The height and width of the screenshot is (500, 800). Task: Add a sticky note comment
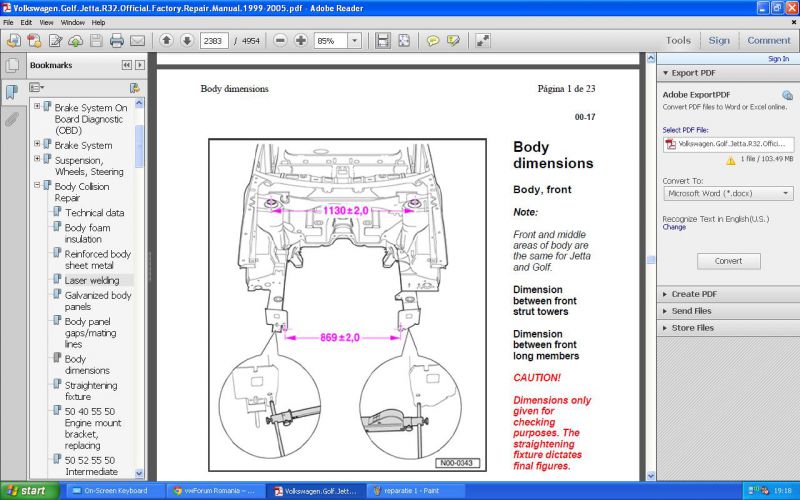432,41
